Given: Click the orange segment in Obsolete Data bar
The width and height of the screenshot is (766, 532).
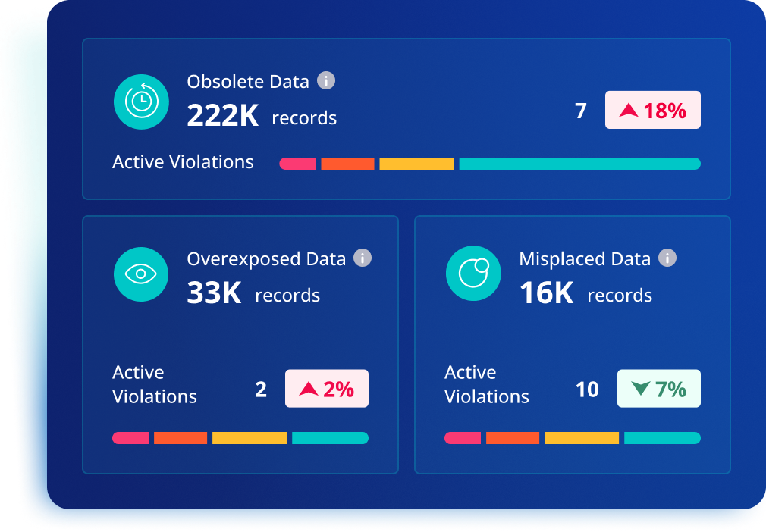Looking at the screenshot, I should tap(347, 164).
